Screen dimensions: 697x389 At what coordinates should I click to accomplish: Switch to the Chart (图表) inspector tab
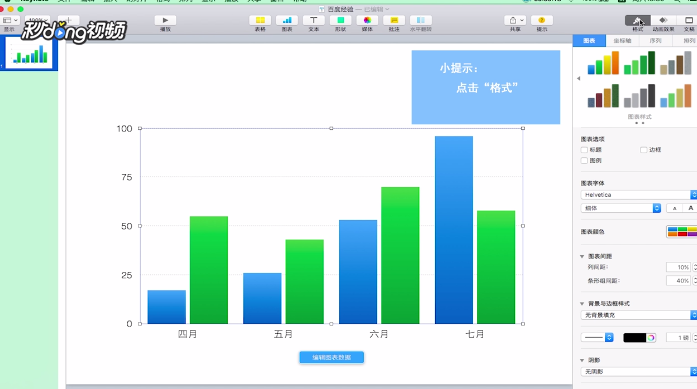pos(589,40)
